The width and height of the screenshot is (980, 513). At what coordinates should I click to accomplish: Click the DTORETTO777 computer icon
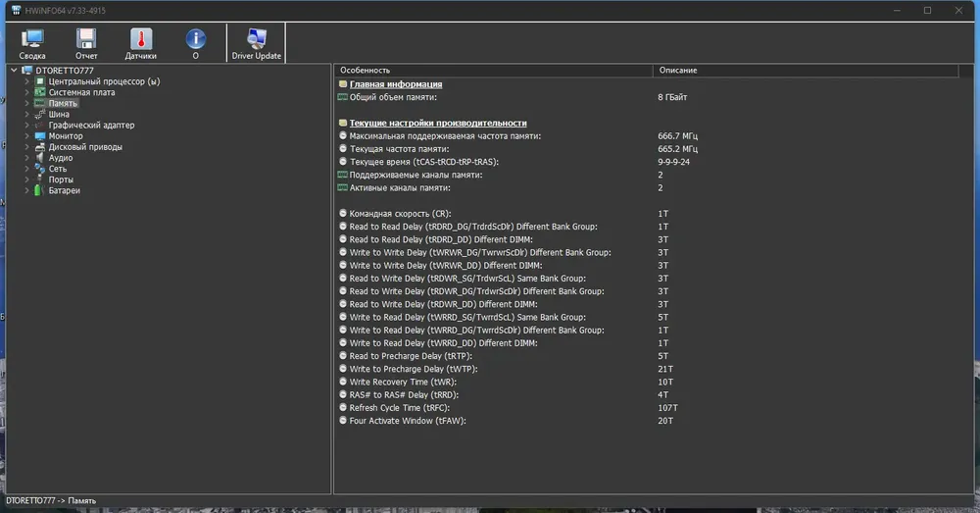(x=26, y=70)
